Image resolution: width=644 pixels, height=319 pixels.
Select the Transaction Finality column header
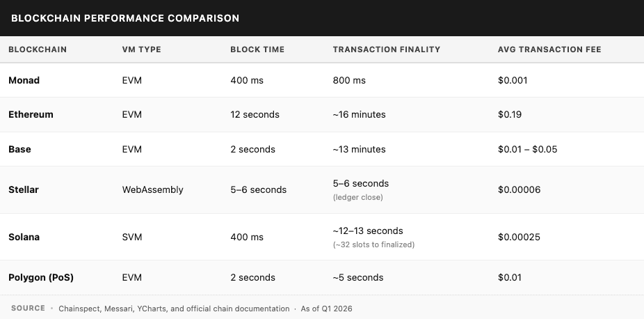387,49
